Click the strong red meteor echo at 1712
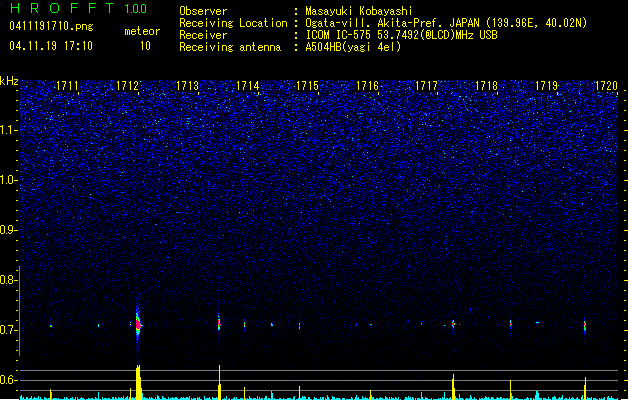 click(138, 323)
